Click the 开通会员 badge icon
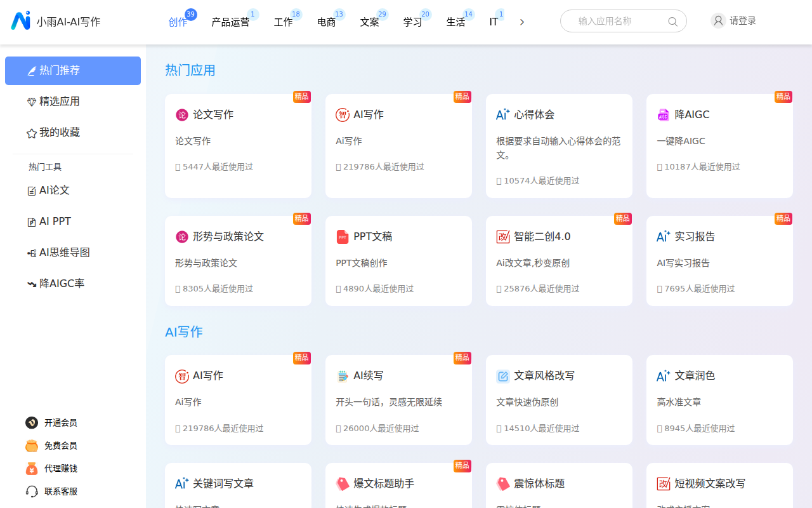 (32, 423)
